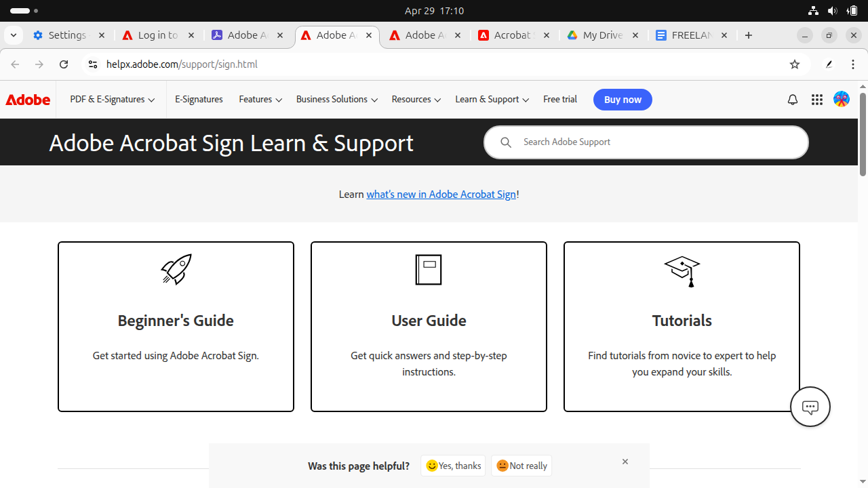The width and height of the screenshot is (868, 488).
Task: Expand Business Solutions dropdown
Action: click(x=337, y=100)
